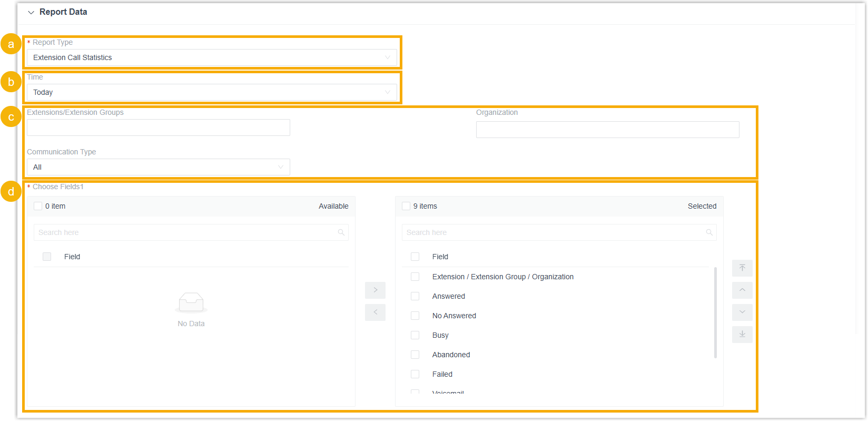868x421 pixels.
Task: Click the transfer-right arrow button
Action: pos(375,290)
